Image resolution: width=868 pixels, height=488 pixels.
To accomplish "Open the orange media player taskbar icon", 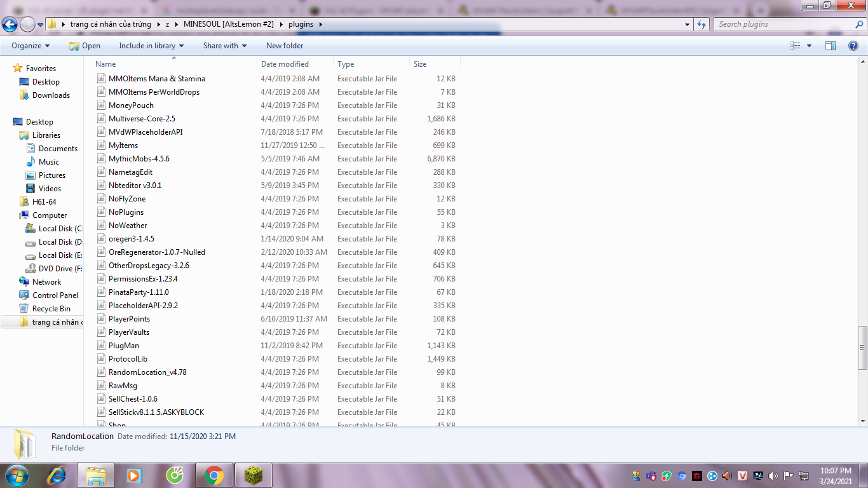I will coord(134,475).
